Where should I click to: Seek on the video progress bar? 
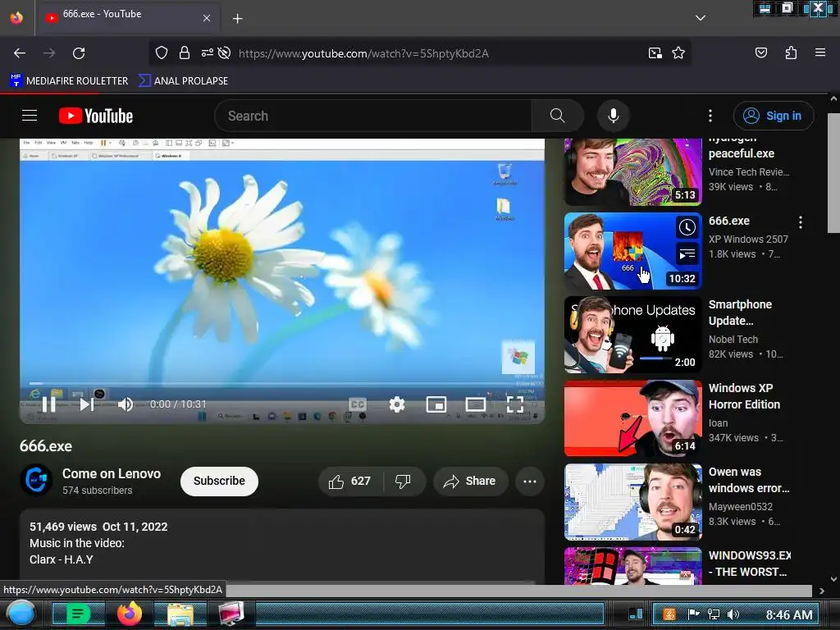(282, 383)
